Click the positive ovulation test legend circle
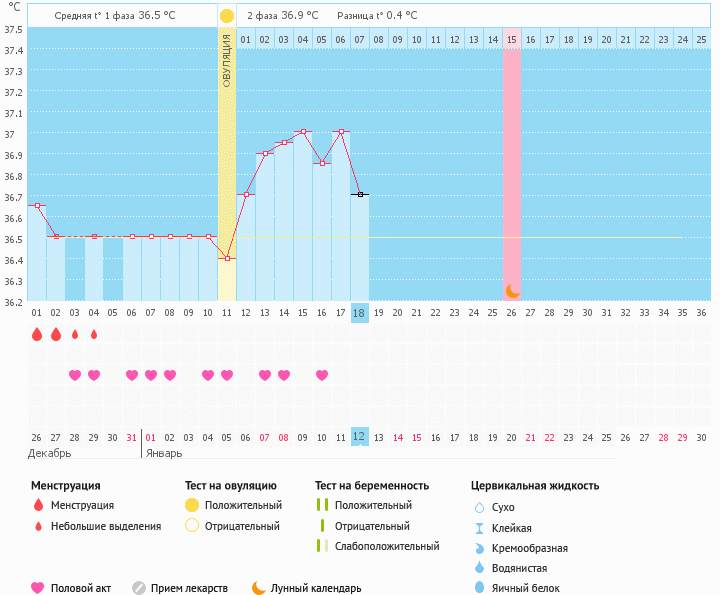Viewport: 720px width, 595px height. pyautogui.click(x=192, y=505)
